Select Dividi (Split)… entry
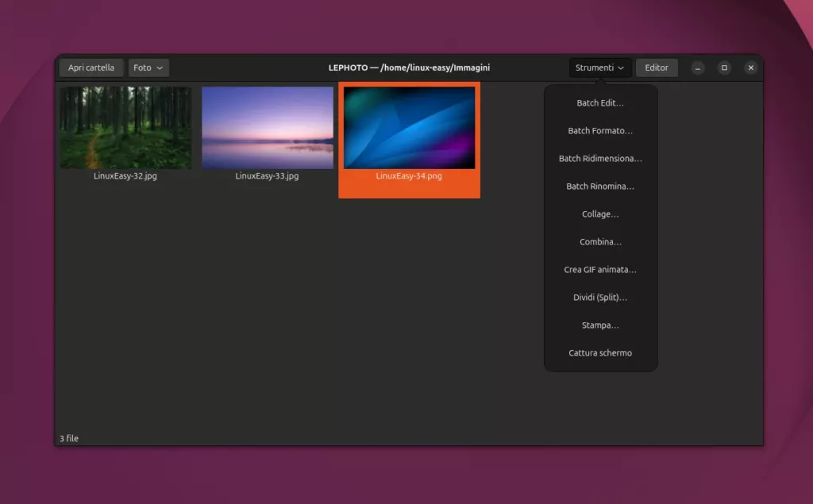The image size is (813, 504). tap(600, 297)
